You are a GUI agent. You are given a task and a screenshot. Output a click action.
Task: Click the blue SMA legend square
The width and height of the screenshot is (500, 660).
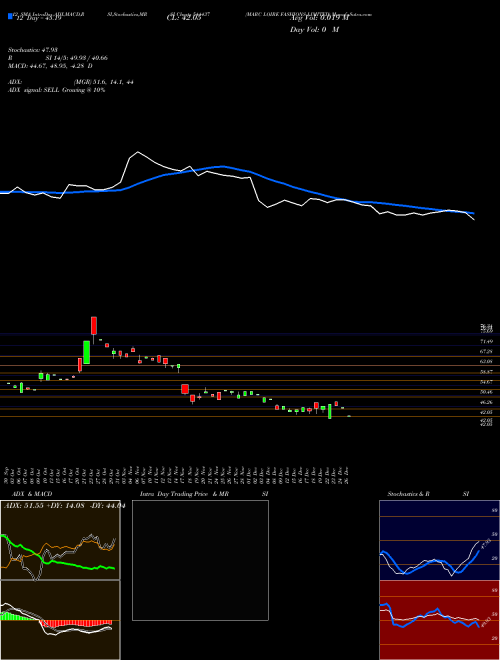10,16
